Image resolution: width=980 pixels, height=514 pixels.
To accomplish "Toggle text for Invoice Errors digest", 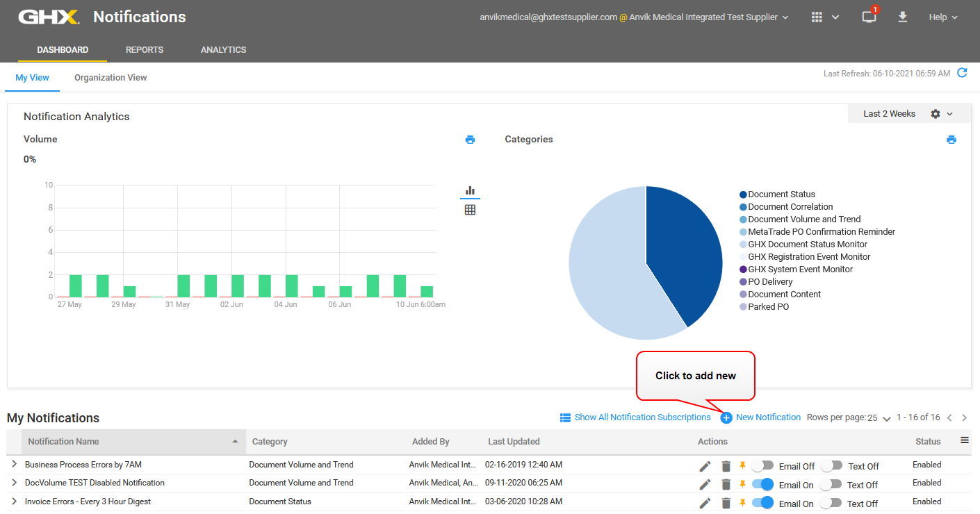I will pyautogui.click(x=831, y=503).
